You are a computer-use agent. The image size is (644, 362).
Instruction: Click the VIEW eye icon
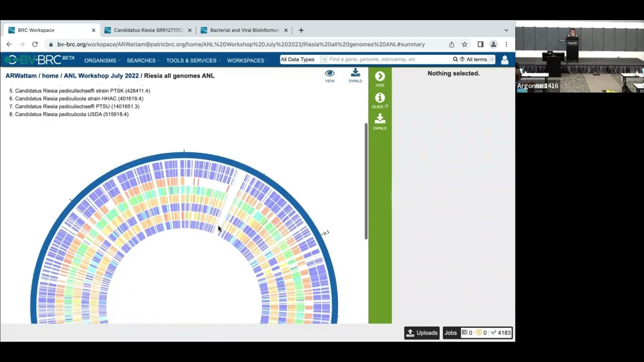coord(330,73)
